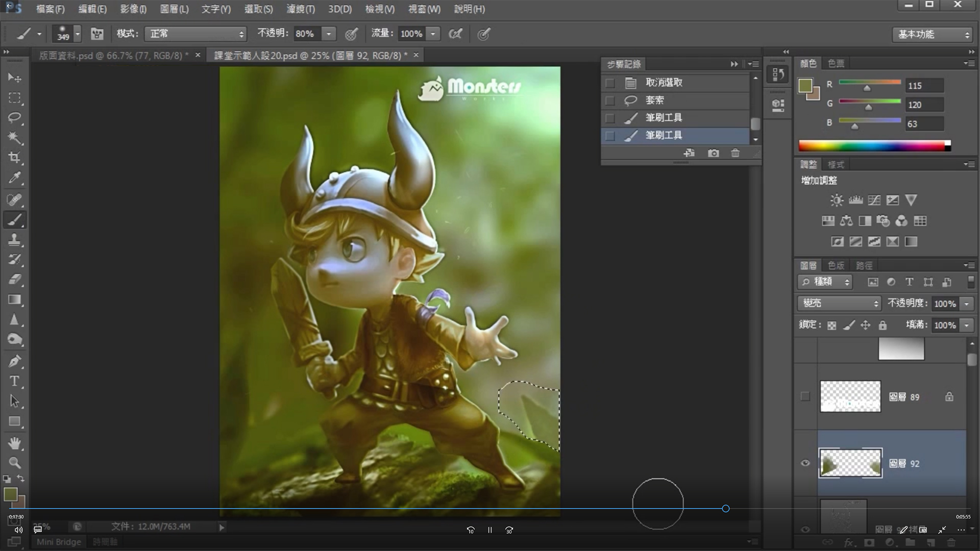Open Mini Bridge panel

(59, 542)
